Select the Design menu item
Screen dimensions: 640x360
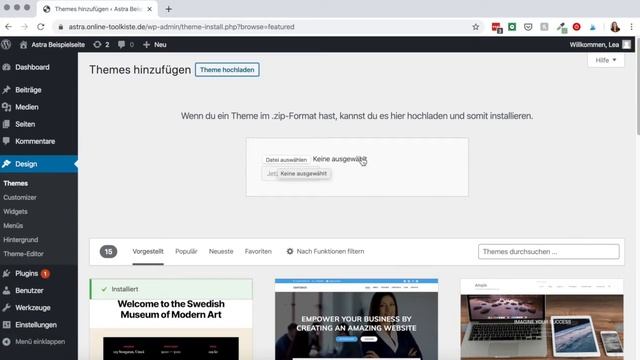(39, 164)
